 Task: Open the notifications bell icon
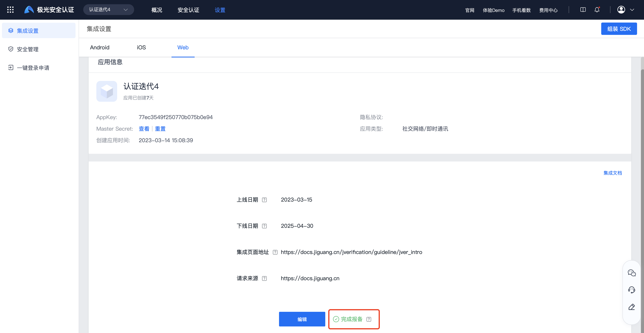(597, 10)
